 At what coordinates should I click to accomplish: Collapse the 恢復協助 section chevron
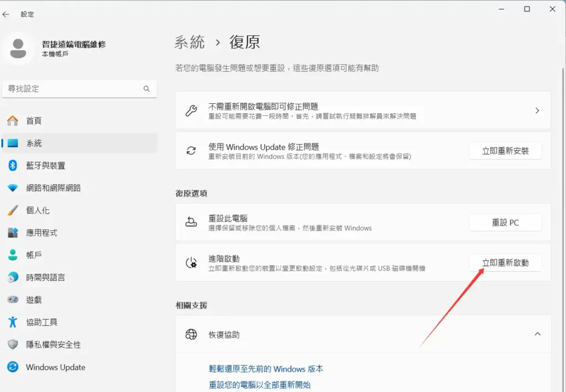pyautogui.click(x=537, y=334)
